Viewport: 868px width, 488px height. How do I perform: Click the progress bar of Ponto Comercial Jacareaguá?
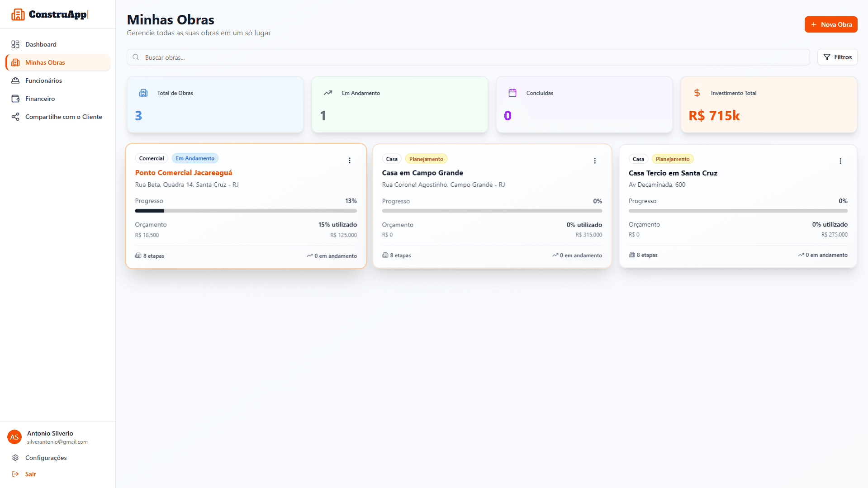coord(246,211)
